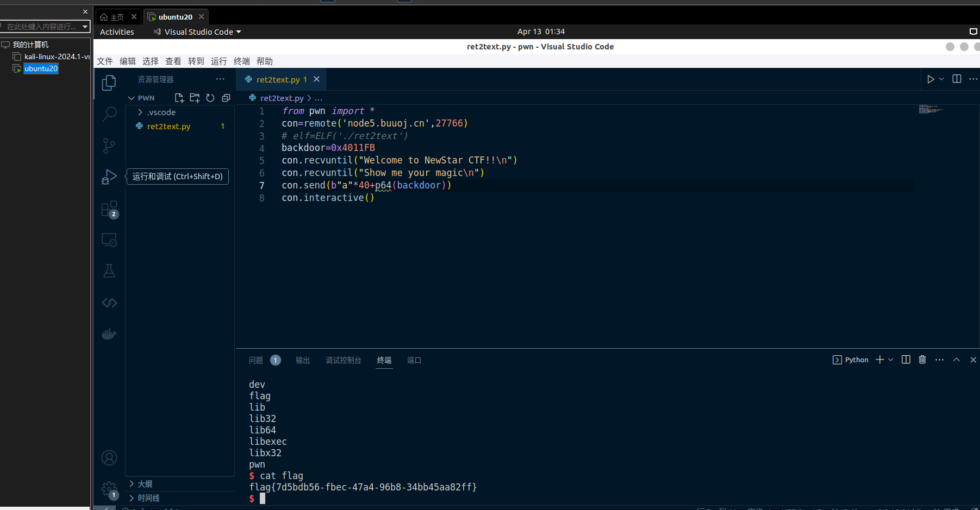Kill the terminal with trash icon
The height and width of the screenshot is (510, 980).
(922, 360)
